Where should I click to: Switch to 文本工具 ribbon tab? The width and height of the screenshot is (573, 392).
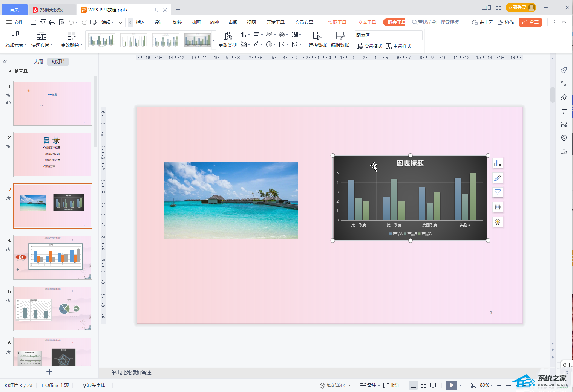367,22
